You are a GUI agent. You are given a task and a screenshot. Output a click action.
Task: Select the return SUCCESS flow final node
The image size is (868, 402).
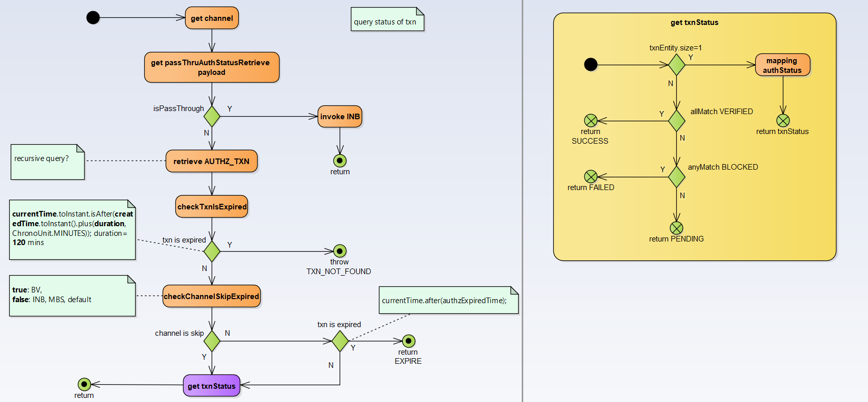coord(591,121)
